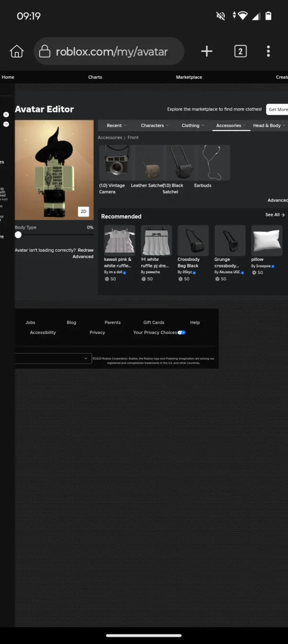Click creator name Snoopsie
Image resolution: width=288 pixels, height=644 pixels.
click(264, 266)
